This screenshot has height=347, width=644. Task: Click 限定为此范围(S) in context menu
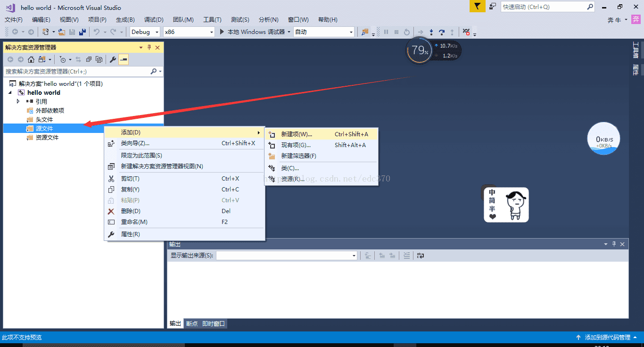(184, 156)
